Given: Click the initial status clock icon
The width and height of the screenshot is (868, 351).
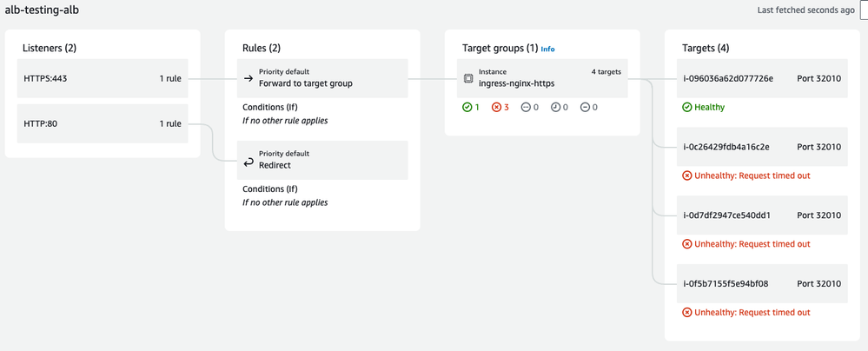Looking at the screenshot, I should pyautogui.click(x=555, y=107).
